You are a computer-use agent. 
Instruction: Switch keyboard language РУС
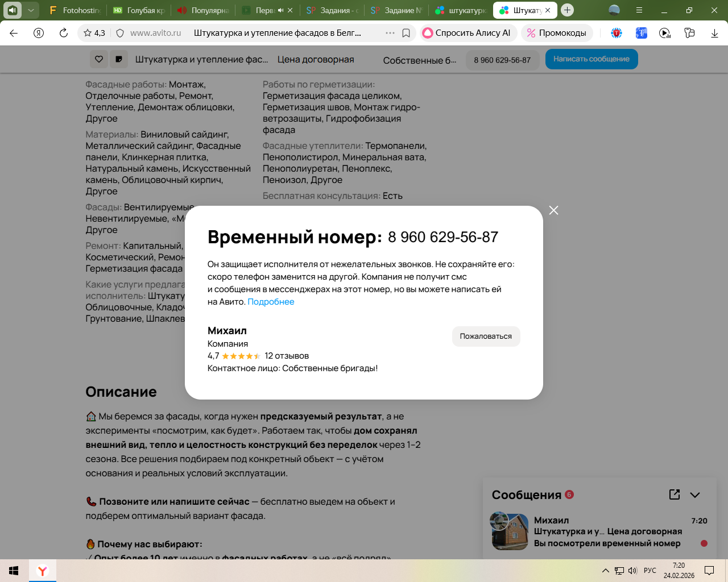click(650, 571)
